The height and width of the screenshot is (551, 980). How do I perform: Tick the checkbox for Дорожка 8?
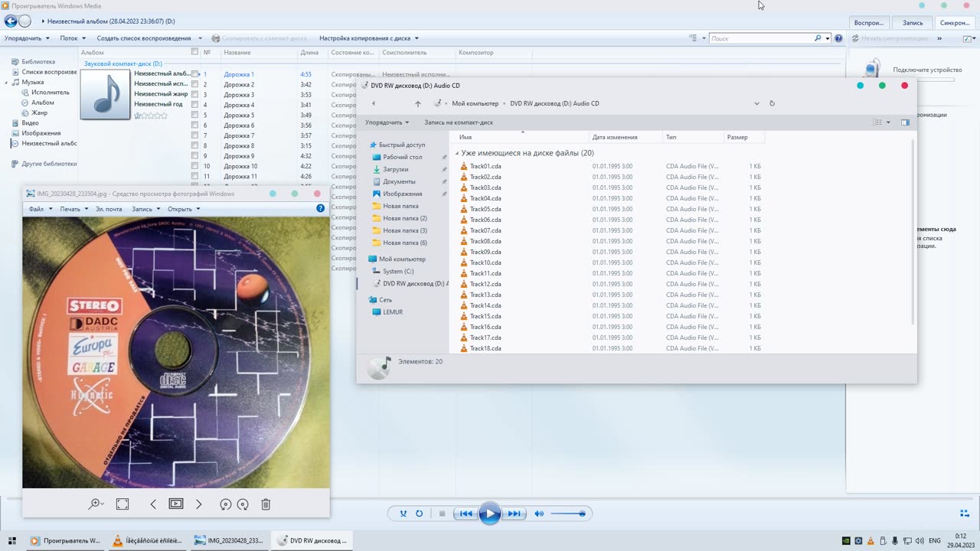pos(195,145)
